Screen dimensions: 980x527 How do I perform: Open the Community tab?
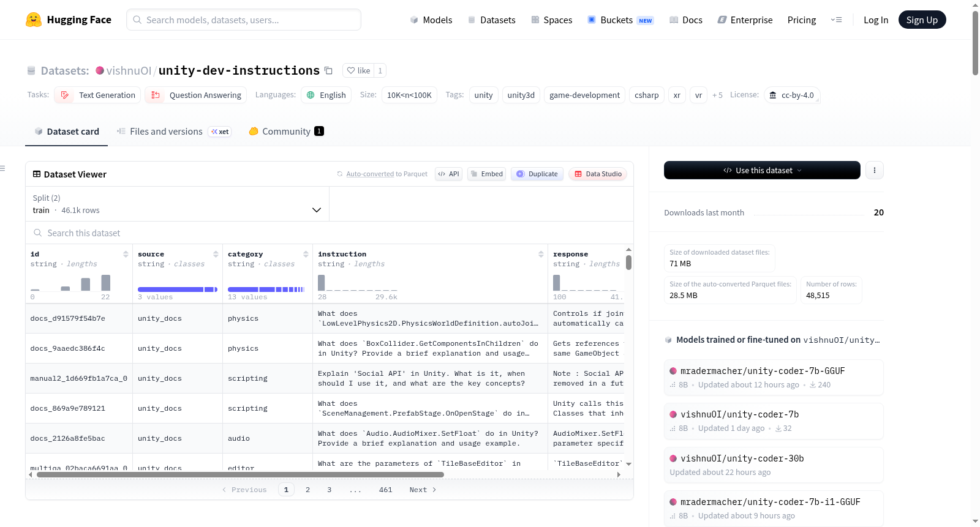point(286,132)
